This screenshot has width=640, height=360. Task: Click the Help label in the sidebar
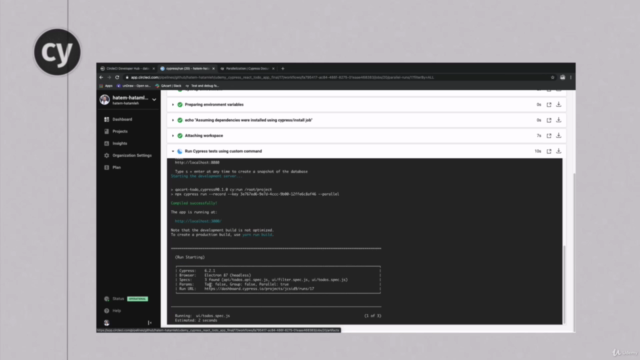117,311
